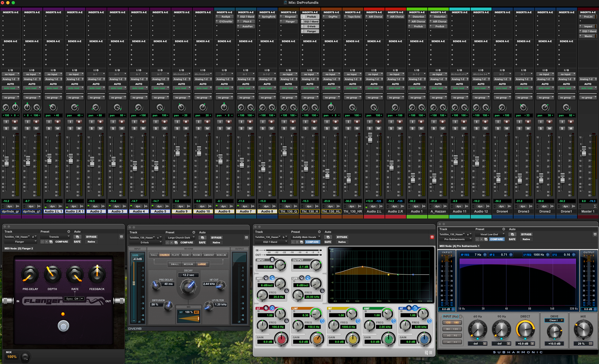Open the Flanger Sync Off dropdown
The image size is (599, 364).
point(75,299)
